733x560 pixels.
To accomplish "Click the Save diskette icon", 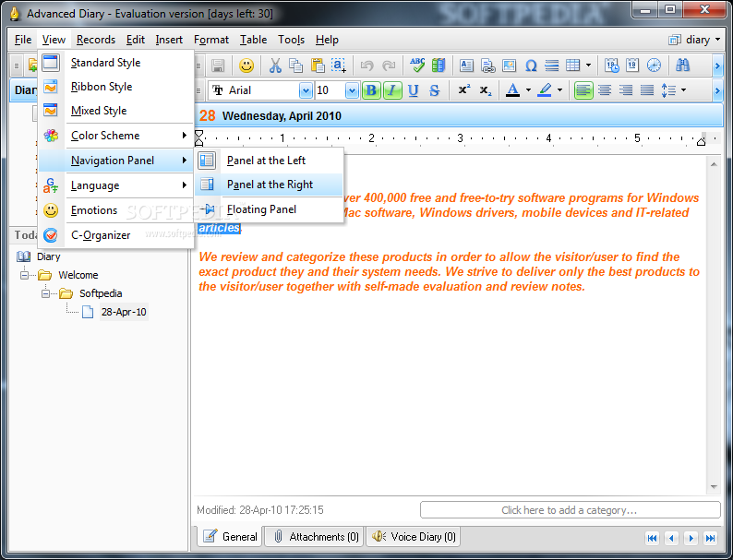I will point(217,66).
